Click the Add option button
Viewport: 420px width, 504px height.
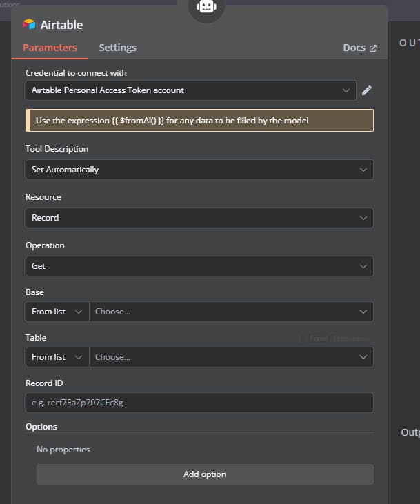[205, 474]
